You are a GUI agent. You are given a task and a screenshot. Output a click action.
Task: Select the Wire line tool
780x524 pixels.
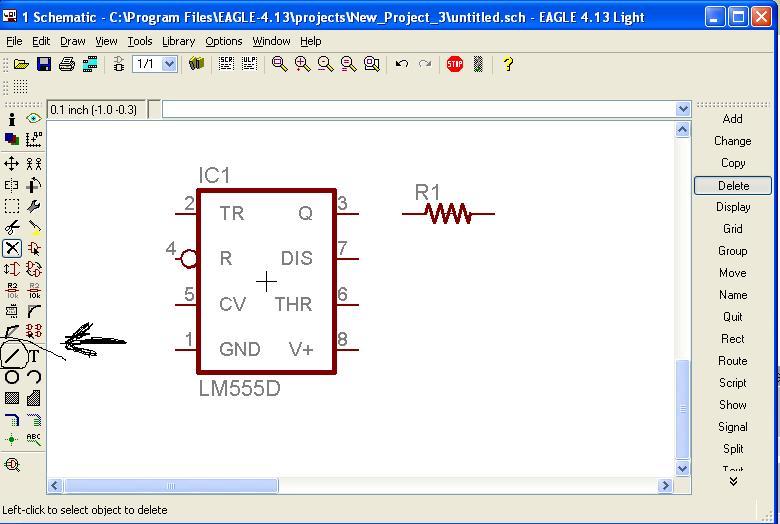(x=12, y=355)
